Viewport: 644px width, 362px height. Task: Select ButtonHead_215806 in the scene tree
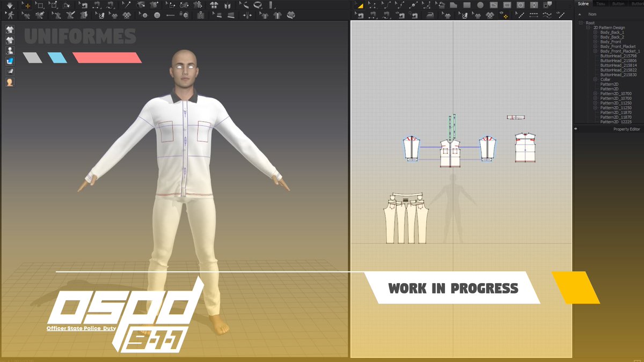tap(618, 61)
